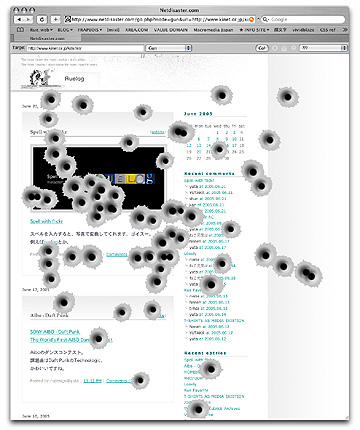Click the orange RSS icon in the address bar
Viewport: 360px width, 430px height.
pos(252,20)
